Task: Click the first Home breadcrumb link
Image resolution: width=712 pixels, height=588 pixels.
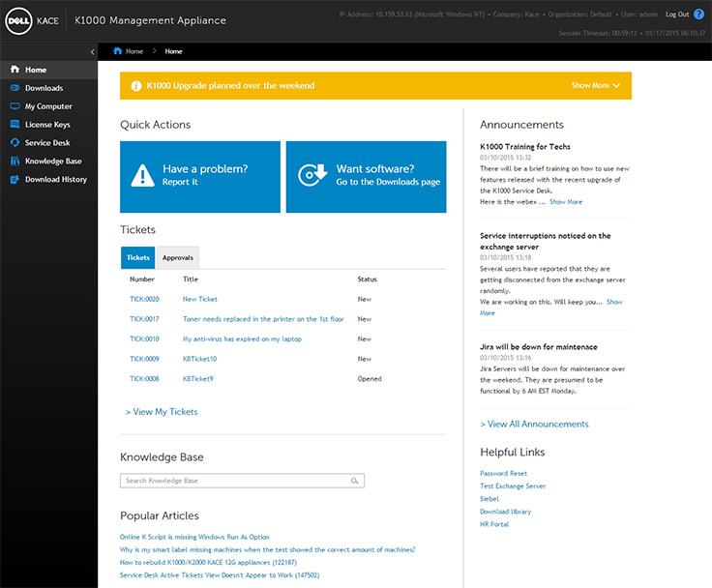Action: 133,51
